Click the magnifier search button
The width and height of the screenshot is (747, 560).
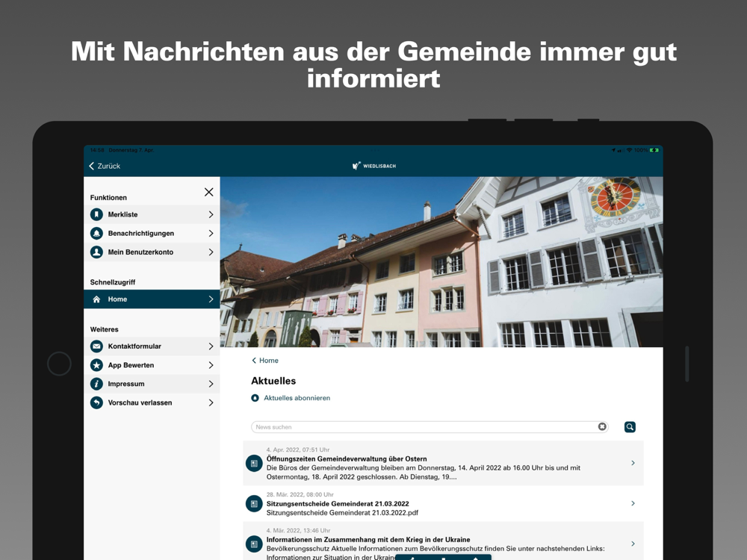tap(630, 427)
